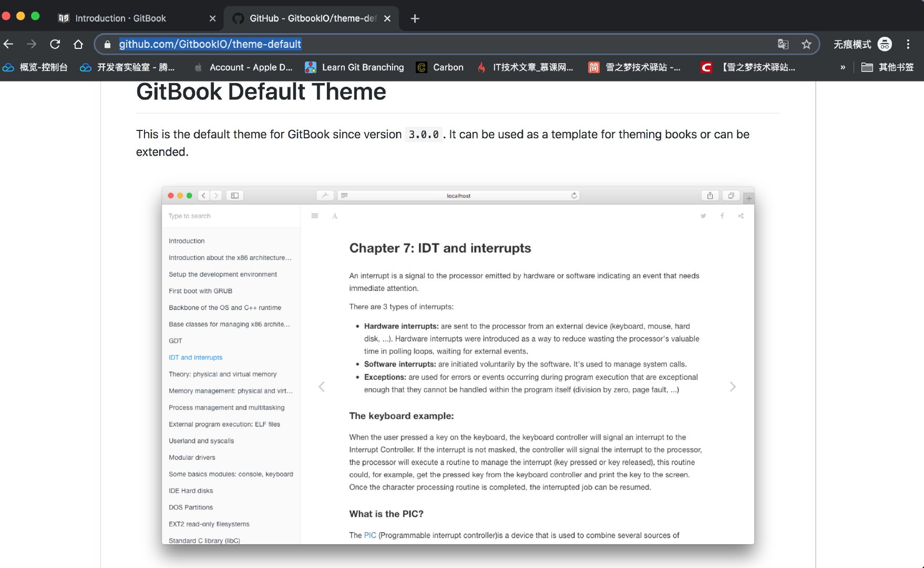Select the Safari sidebar icon in the screenshot
The width and height of the screenshot is (924, 568).
click(234, 195)
